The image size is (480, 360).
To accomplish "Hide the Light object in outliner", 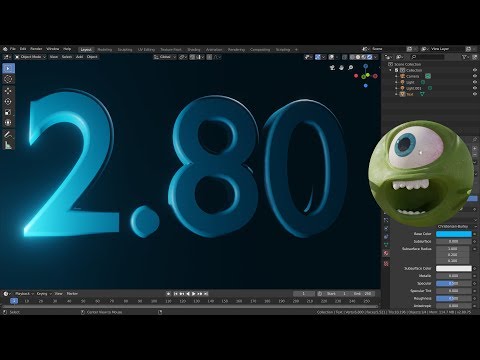I will (x=475, y=82).
